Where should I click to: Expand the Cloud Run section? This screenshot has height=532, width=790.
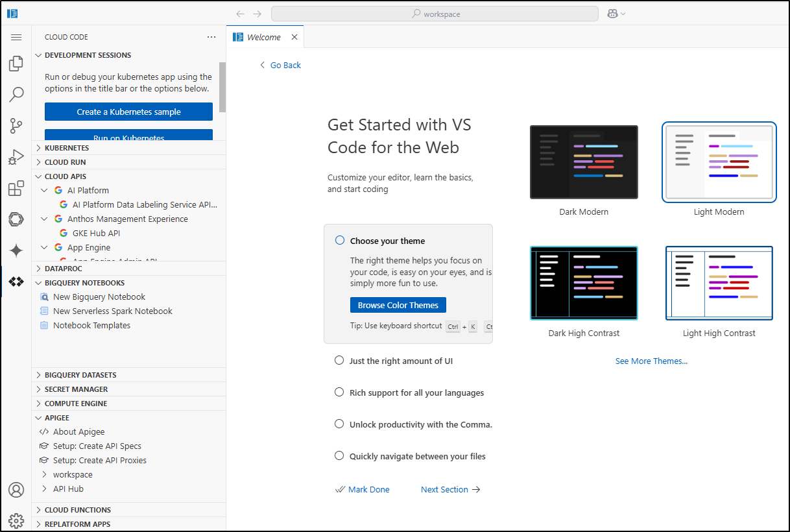(128, 162)
